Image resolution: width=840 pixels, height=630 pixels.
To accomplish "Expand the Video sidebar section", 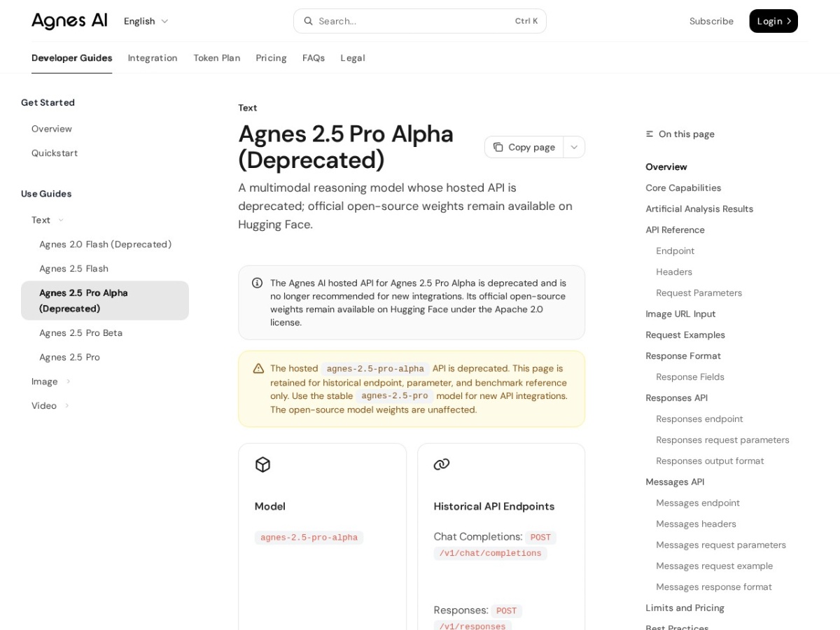I will click(x=50, y=405).
